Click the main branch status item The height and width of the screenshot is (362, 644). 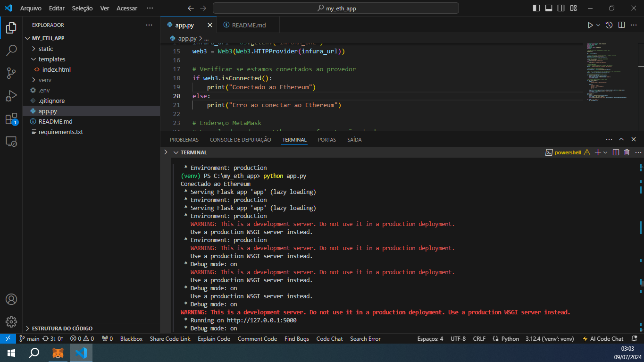point(29,338)
